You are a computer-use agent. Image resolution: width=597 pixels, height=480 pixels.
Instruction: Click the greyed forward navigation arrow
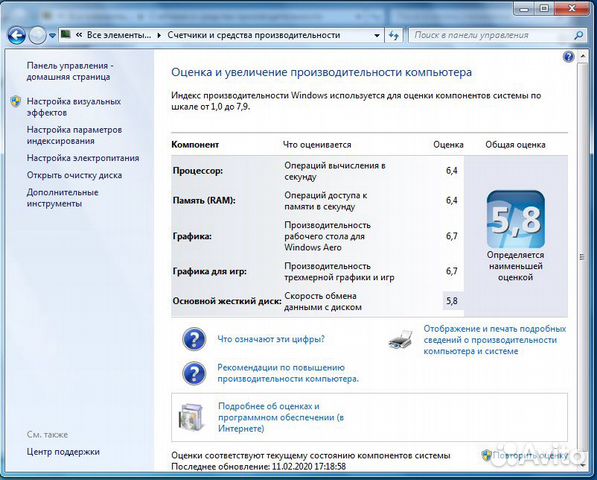pos(37,36)
